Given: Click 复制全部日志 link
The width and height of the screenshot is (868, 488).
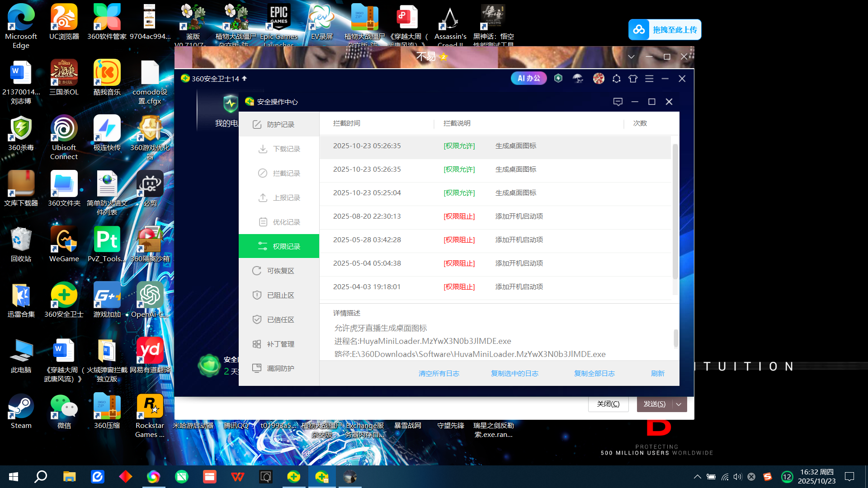Looking at the screenshot, I should point(594,373).
